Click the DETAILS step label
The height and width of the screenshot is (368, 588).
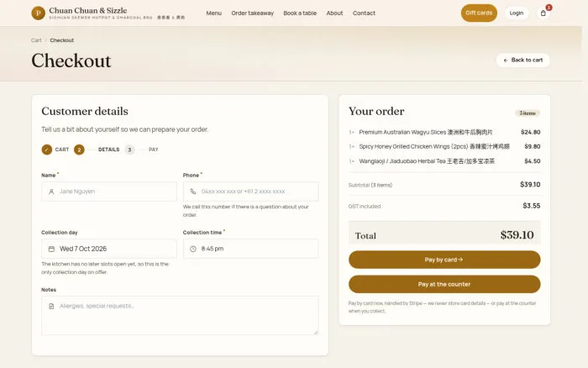point(108,150)
